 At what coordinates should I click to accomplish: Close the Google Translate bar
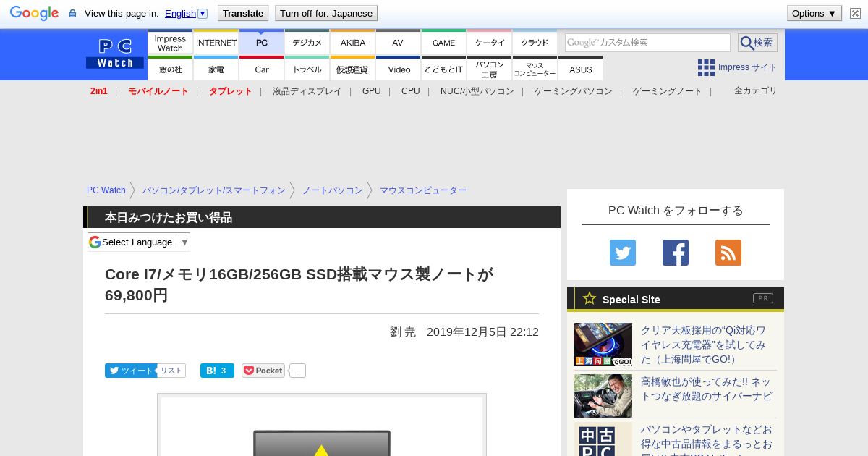856,13
